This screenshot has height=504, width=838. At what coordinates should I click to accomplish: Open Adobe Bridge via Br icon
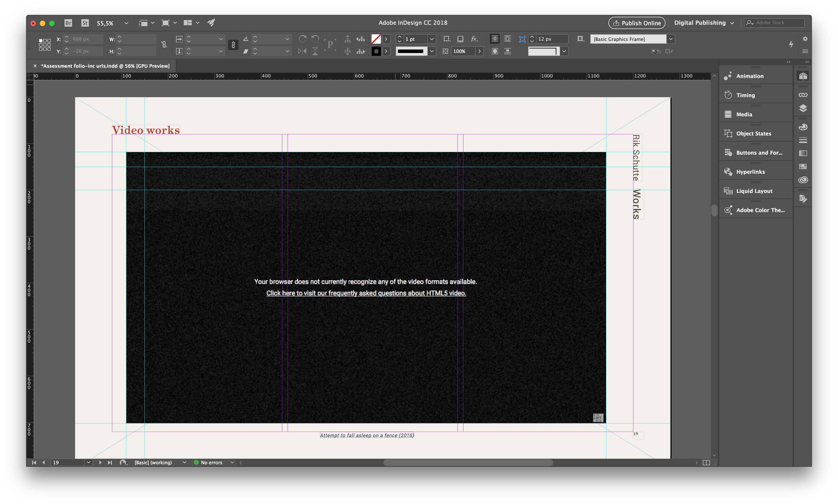(x=68, y=23)
